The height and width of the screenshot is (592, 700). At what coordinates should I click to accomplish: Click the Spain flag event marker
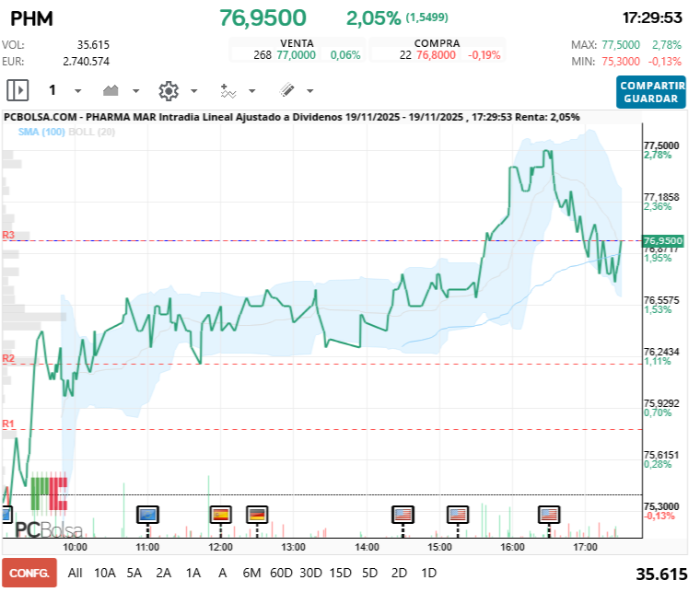pos(220,514)
